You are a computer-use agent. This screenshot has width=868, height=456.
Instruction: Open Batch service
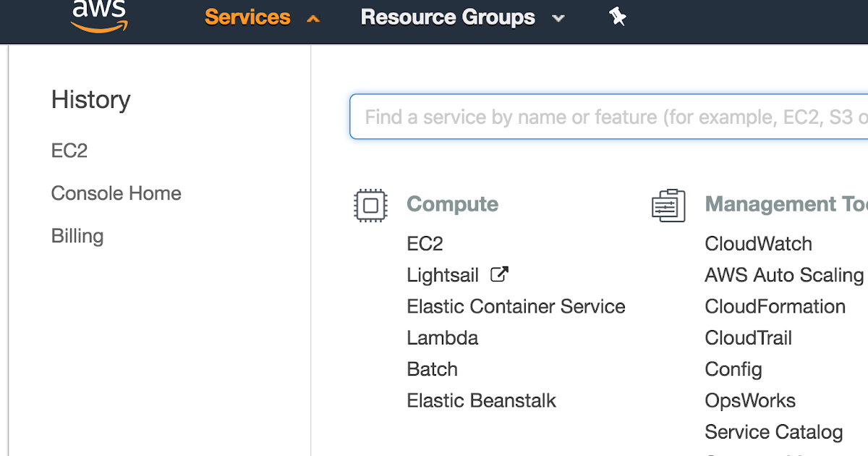pyautogui.click(x=433, y=369)
